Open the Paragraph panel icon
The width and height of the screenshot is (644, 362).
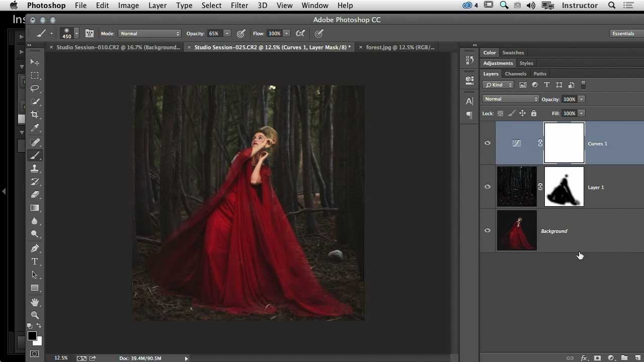coord(469,115)
